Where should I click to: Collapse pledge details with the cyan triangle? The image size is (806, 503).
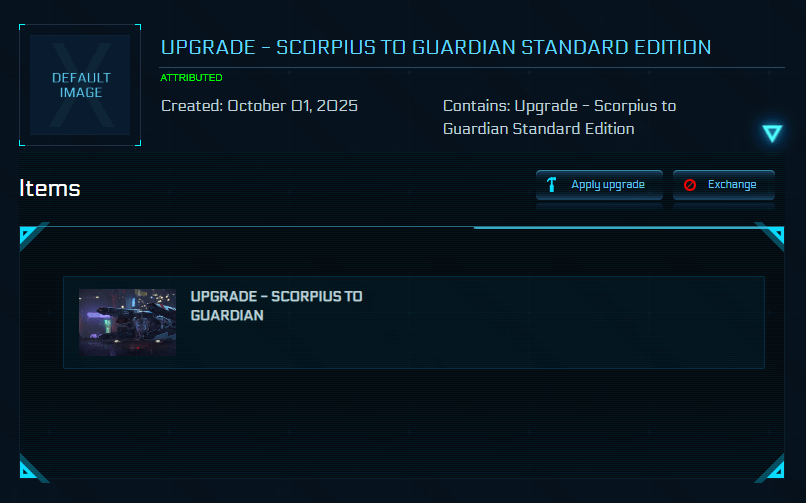(x=771, y=133)
